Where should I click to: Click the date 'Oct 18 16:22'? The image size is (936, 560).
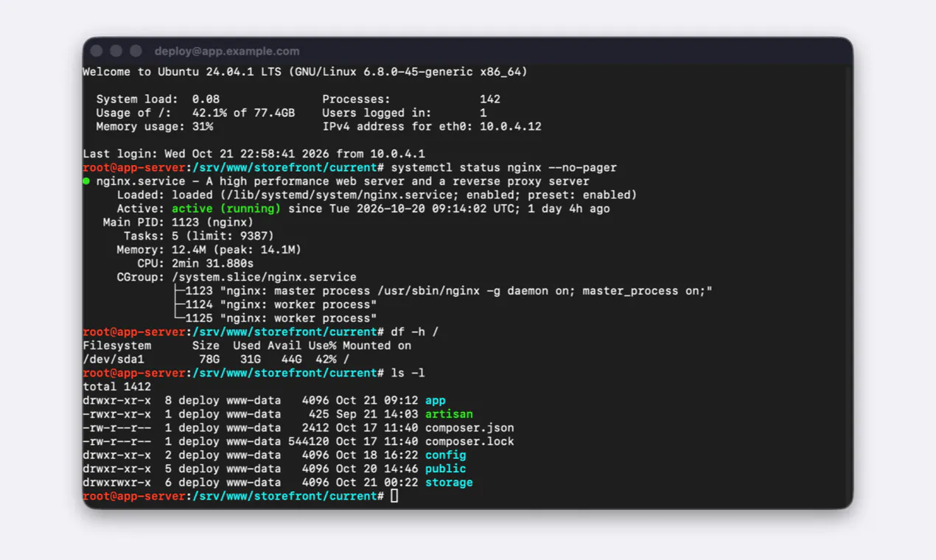tap(377, 455)
